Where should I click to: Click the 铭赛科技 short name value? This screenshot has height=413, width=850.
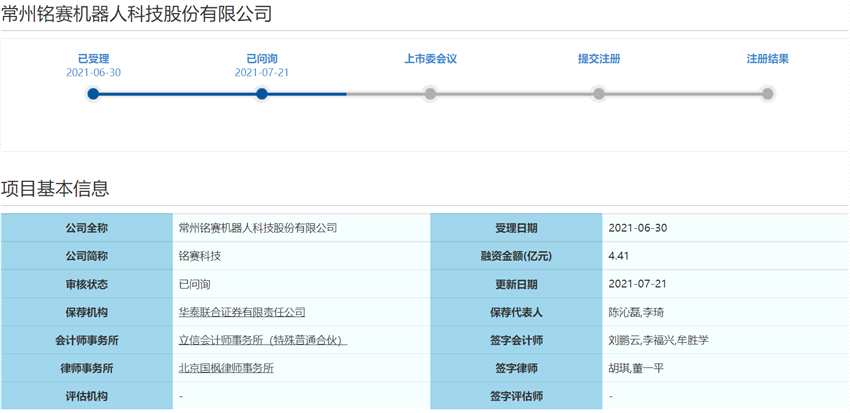click(x=200, y=256)
